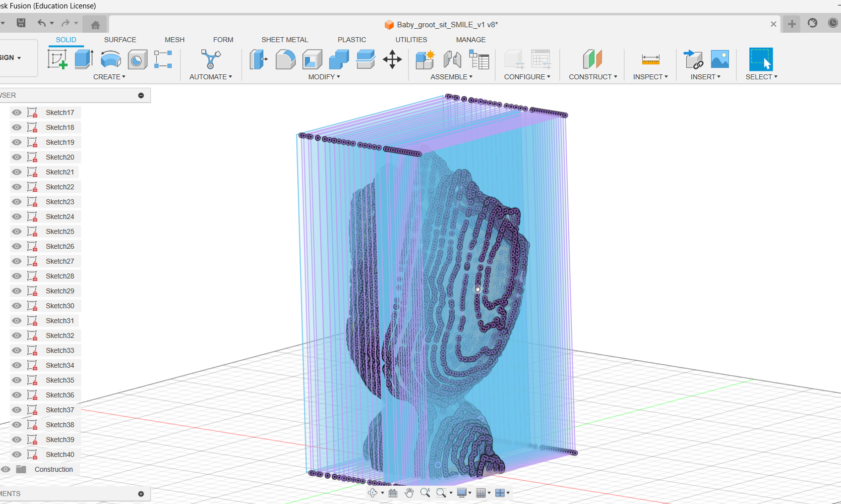Click the Hole tool icon

pos(137,59)
